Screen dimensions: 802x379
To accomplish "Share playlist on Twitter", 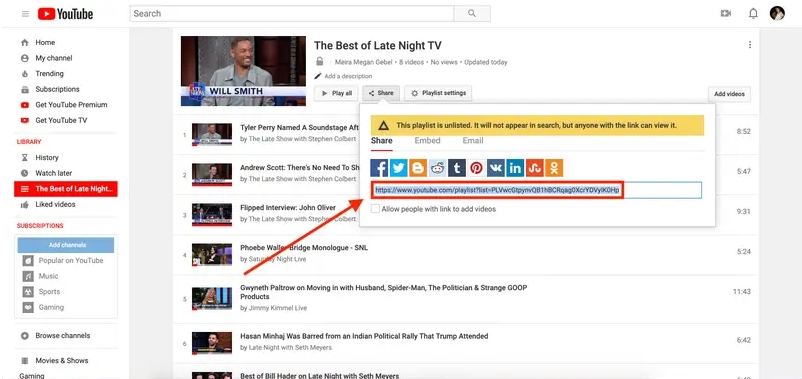I will point(398,168).
